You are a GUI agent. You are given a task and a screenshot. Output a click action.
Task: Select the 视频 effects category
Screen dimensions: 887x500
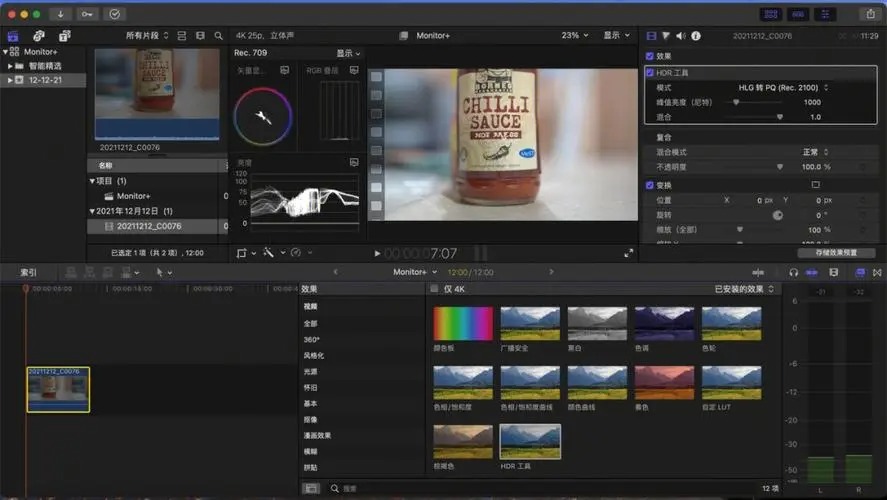311,307
